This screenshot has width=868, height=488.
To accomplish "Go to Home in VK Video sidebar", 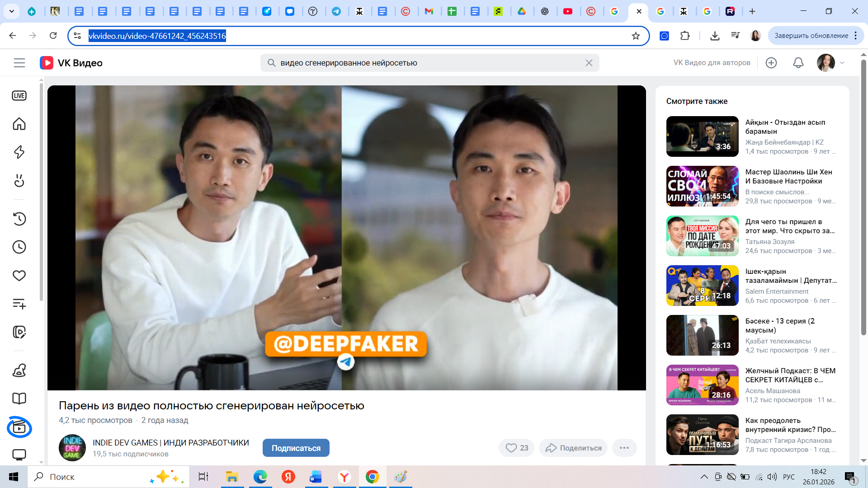I will click(x=19, y=124).
